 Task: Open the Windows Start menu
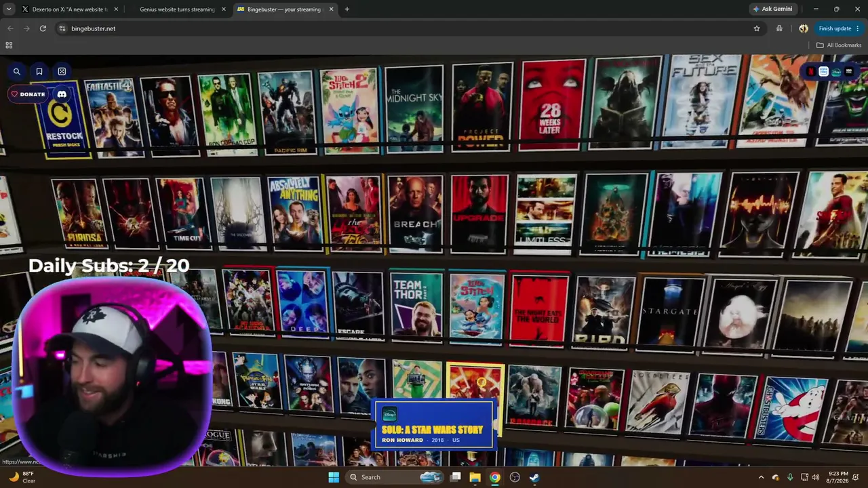point(334,477)
